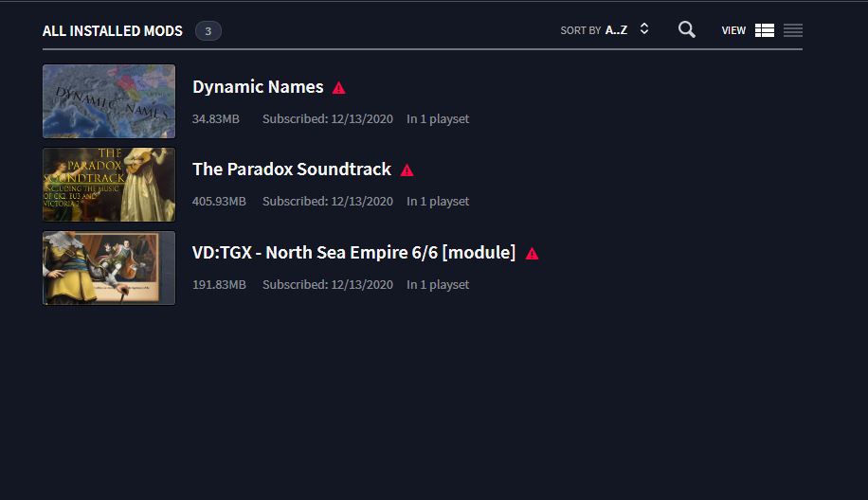Select the Dynamic Names mod title
Viewport: 868px width, 500px height.
pos(258,87)
